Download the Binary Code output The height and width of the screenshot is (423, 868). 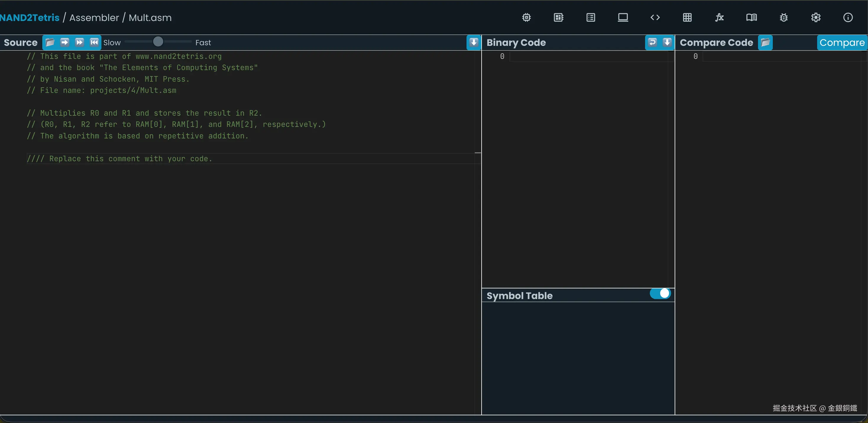pyautogui.click(x=667, y=43)
